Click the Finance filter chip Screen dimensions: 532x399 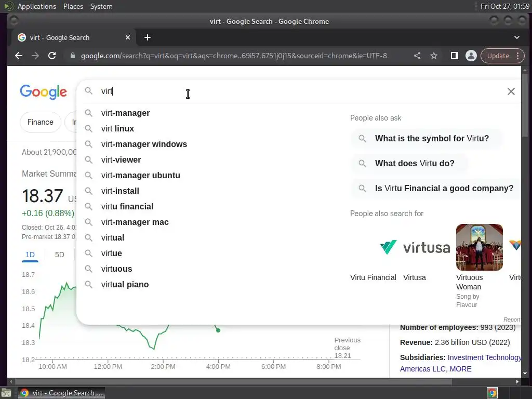click(41, 122)
